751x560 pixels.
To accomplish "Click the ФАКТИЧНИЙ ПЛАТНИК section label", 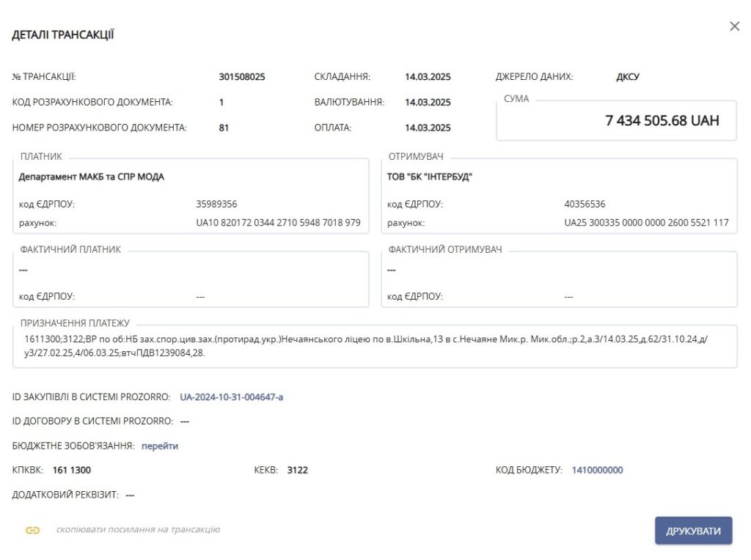I will coord(70,249).
